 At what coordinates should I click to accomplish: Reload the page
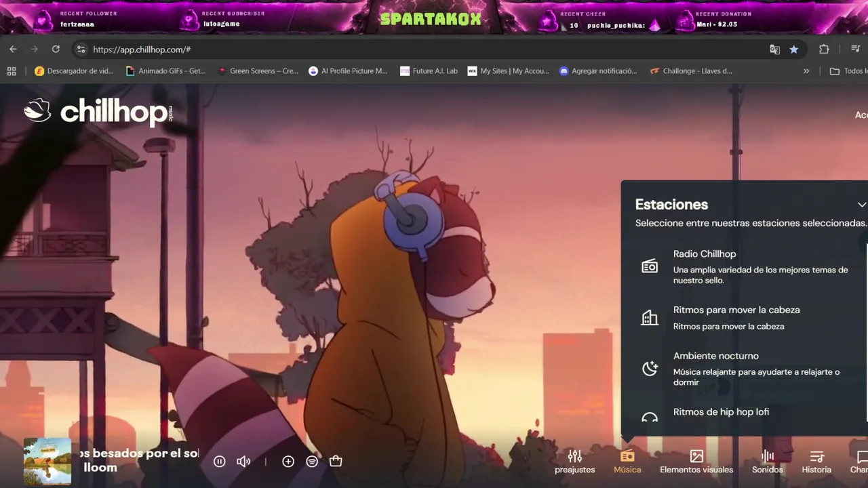click(x=56, y=49)
